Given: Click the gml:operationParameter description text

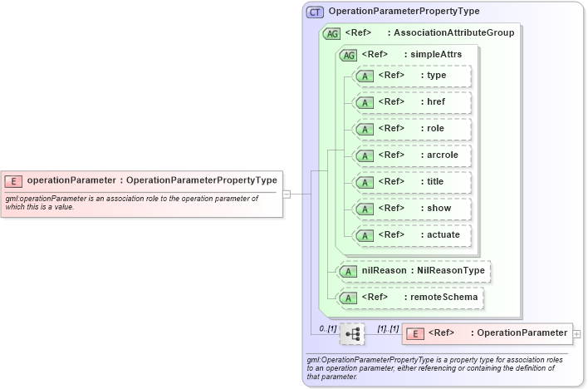Looking at the screenshot, I should (x=131, y=202).
